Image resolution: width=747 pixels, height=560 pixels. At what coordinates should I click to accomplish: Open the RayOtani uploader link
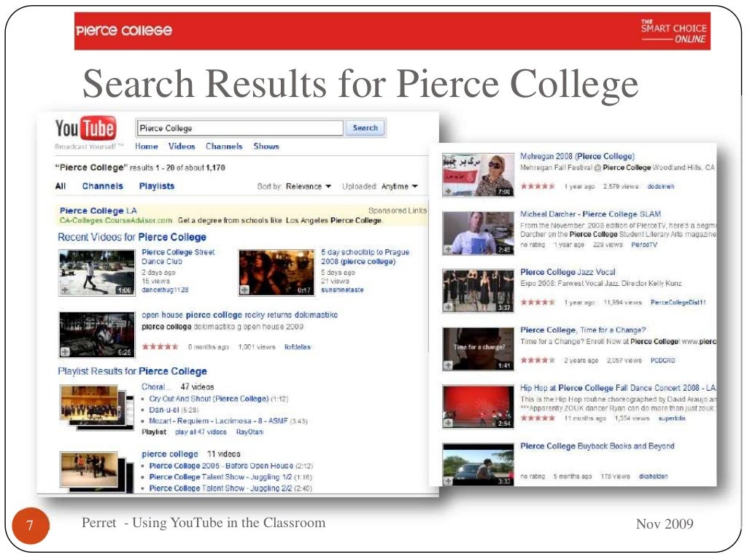[x=249, y=432]
